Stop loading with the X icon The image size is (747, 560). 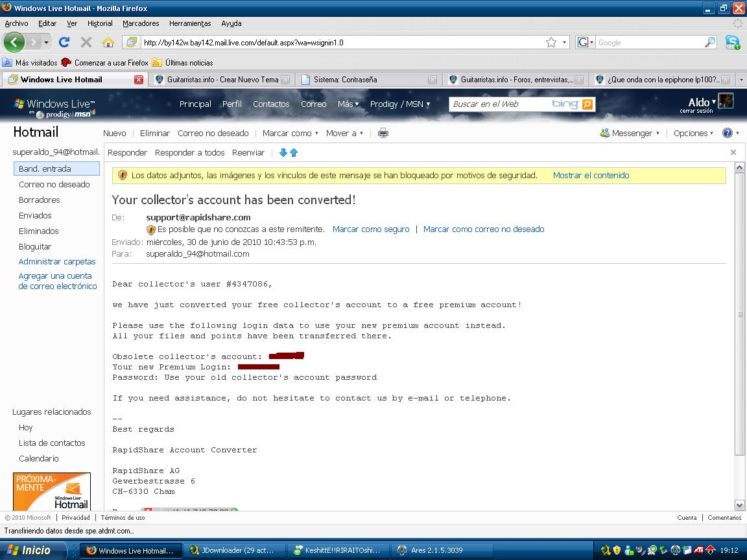[86, 42]
